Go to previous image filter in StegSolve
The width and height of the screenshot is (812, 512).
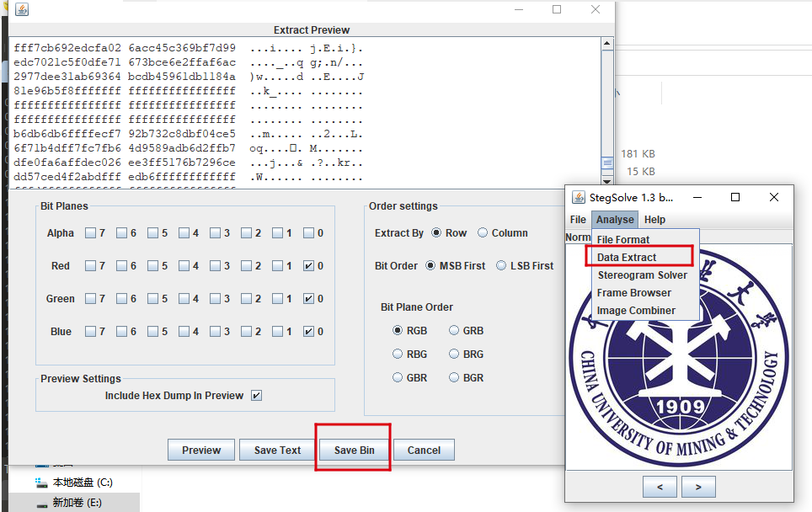coord(660,487)
